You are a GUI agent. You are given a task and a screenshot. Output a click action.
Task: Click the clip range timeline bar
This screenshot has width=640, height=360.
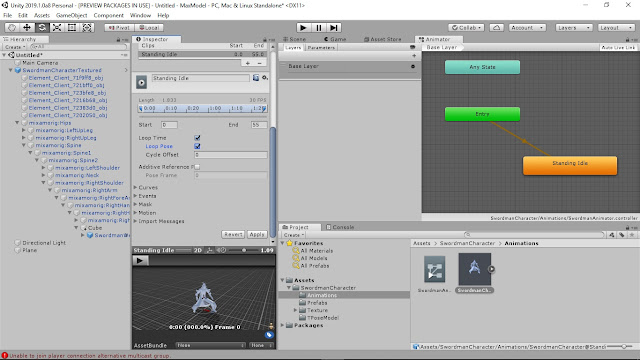tap(203, 109)
